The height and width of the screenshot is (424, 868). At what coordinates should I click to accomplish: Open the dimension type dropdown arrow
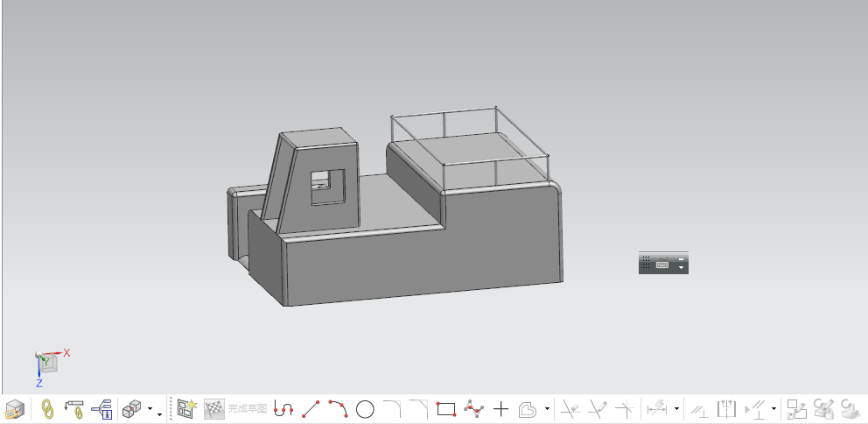tap(676, 410)
